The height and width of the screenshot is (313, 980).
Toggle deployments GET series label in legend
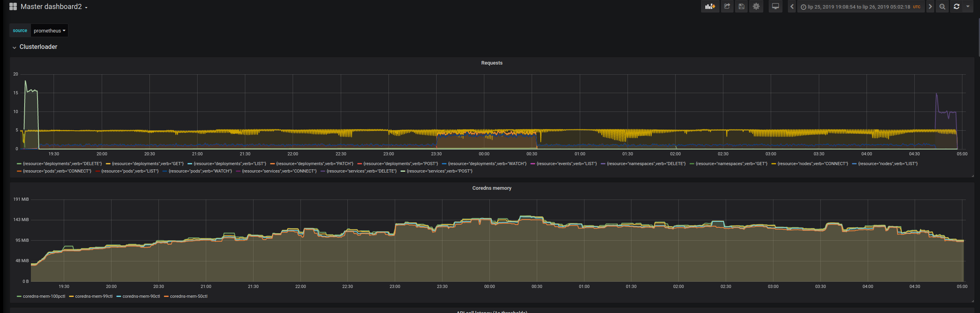[147, 164]
